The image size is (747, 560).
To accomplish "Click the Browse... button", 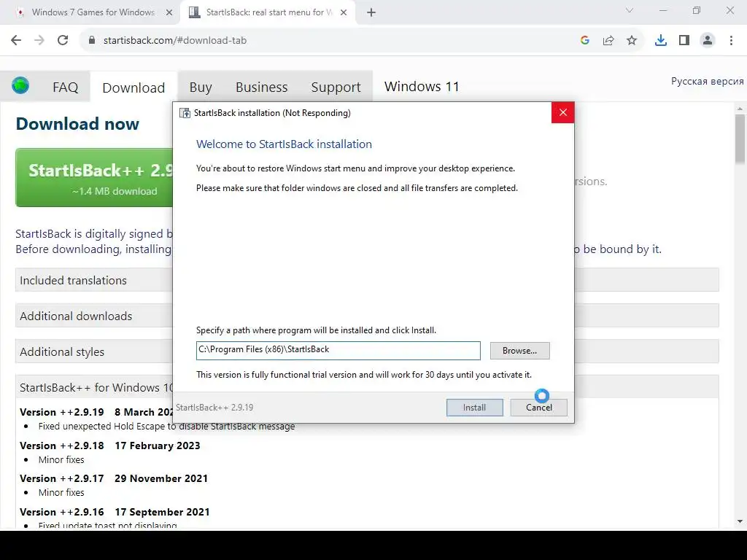I will click(x=519, y=351).
